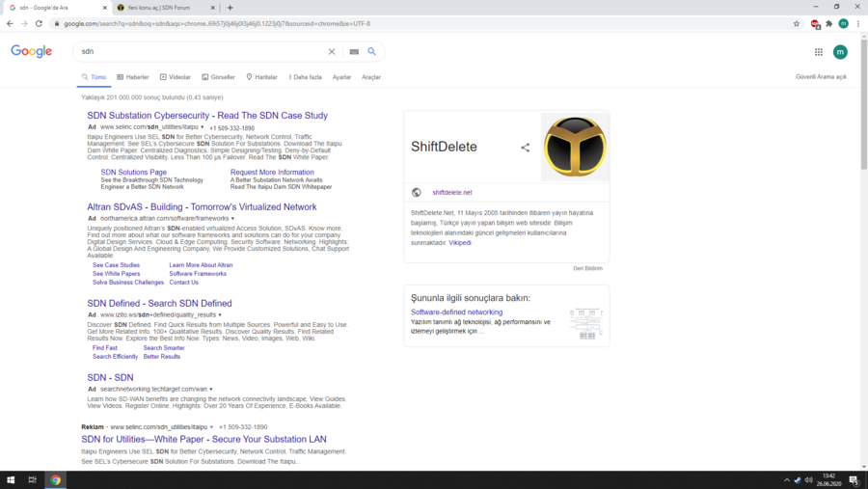868x489 pixels.
Task: Show hidden system tray icons
Action: [x=787, y=480]
